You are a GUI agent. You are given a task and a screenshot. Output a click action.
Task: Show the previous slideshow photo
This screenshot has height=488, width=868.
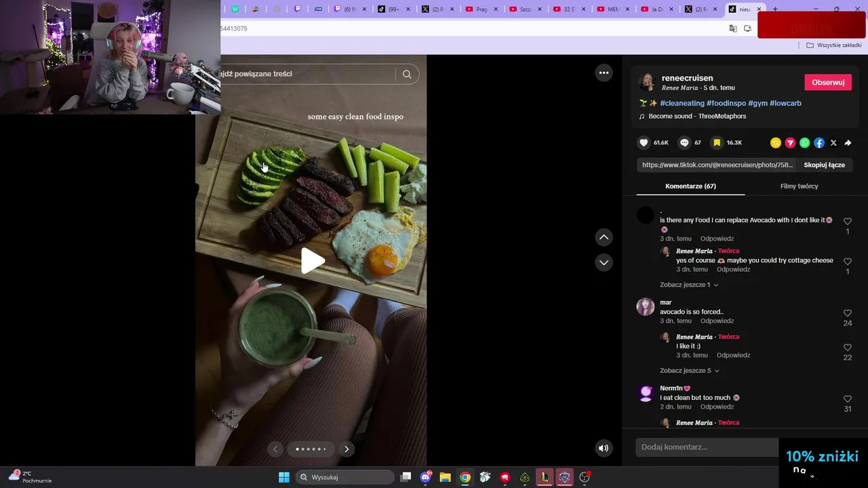(x=275, y=449)
